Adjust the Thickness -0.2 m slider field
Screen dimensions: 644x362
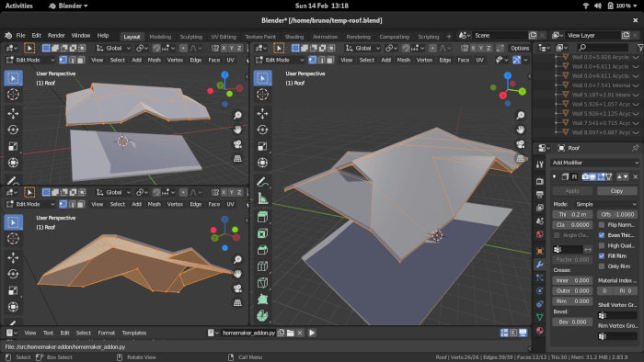(572, 214)
